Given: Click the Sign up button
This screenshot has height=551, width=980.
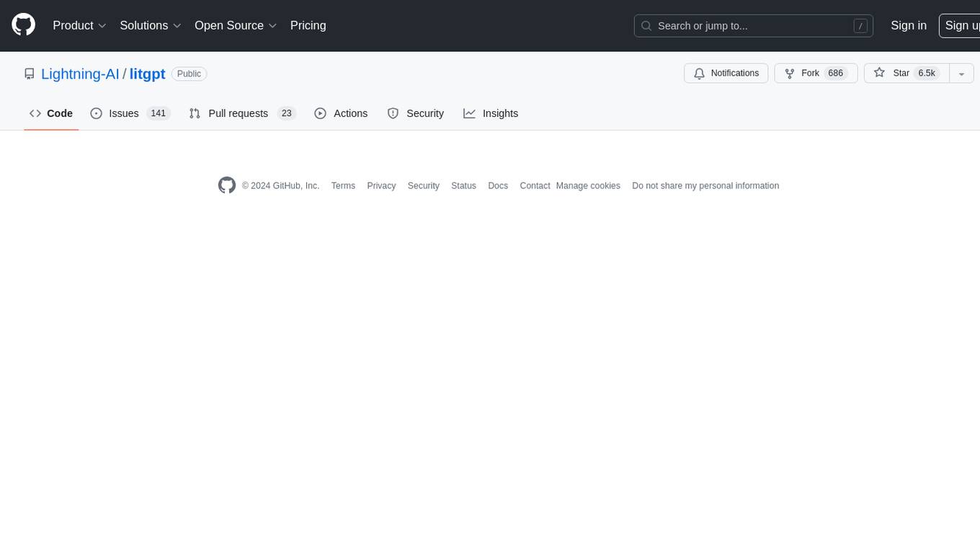Looking at the screenshot, I should click(960, 25).
